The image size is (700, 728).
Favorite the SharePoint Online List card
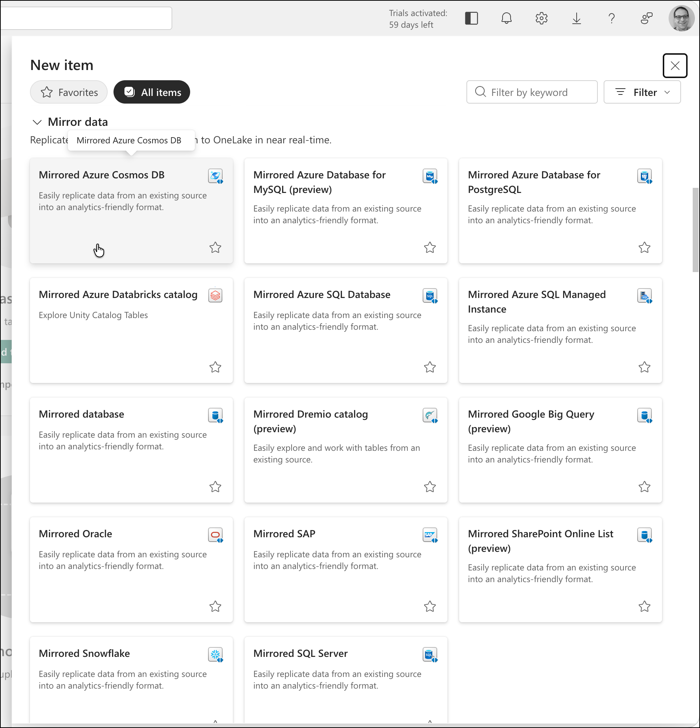644,606
